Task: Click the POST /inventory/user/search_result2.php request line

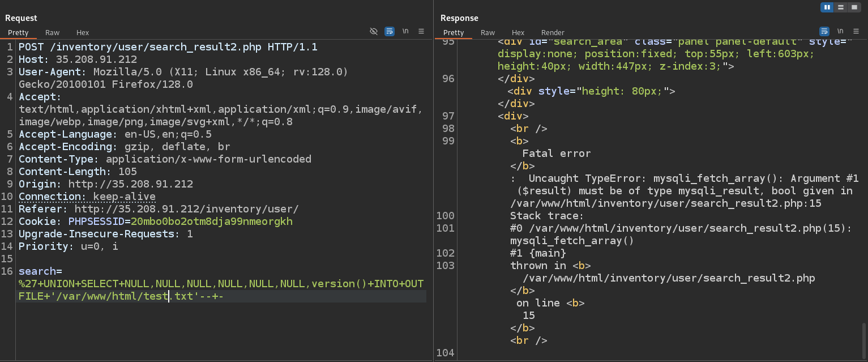Action: [168, 46]
